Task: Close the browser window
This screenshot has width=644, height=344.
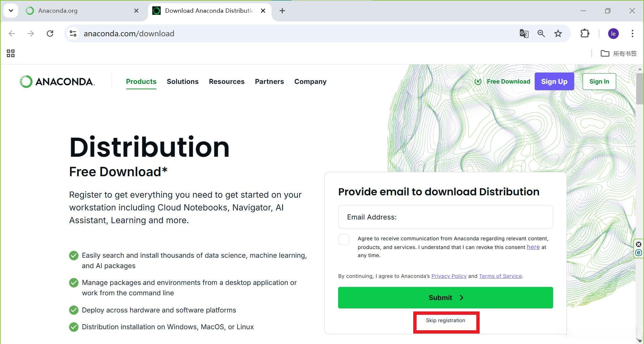Action: point(632,11)
